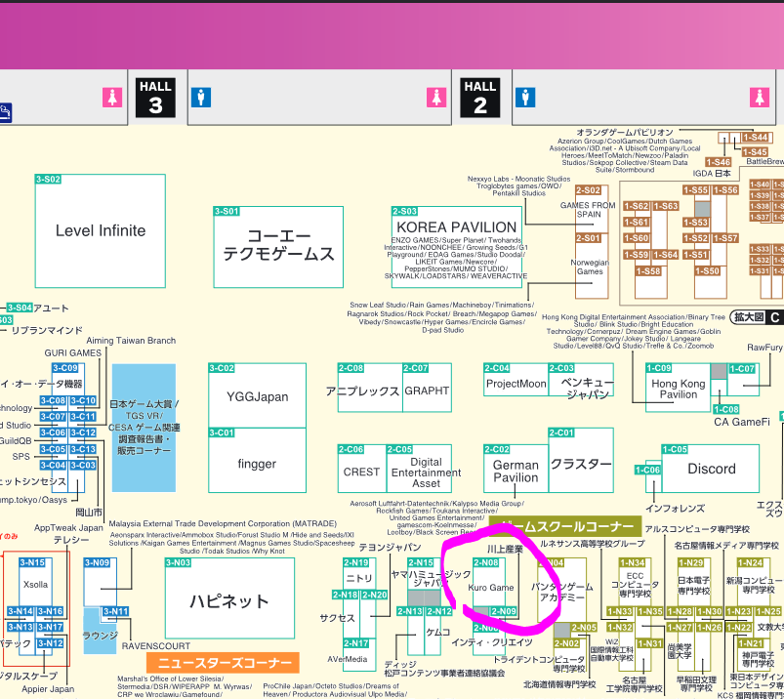Select the コーエーテクモゲームス booth
Image resolution: width=784 pixels, height=699 pixels.
coord(278,247)
